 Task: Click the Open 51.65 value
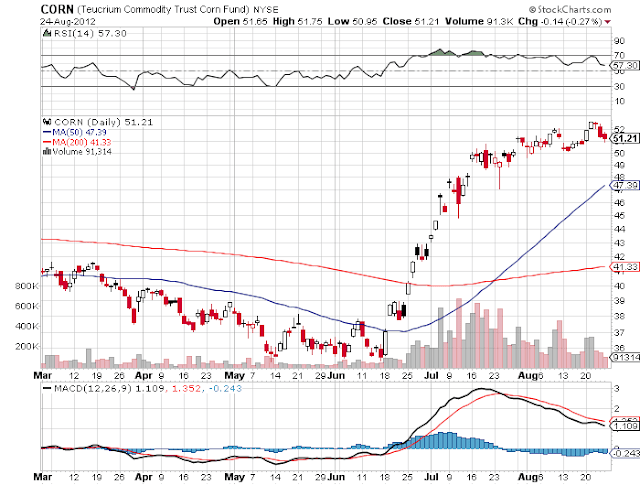(240, 22)
